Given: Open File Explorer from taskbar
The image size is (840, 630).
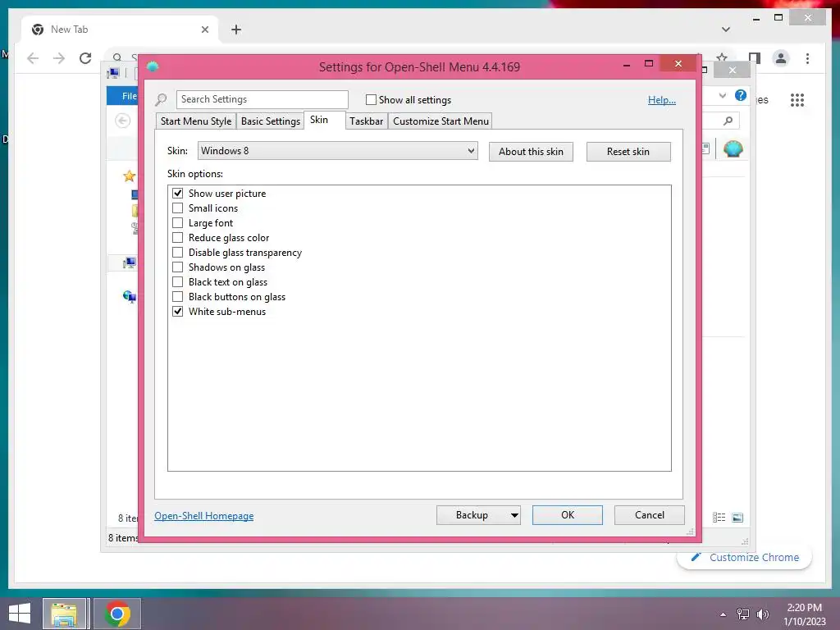Looking at the screenshot, I should [x=64, y=614].
